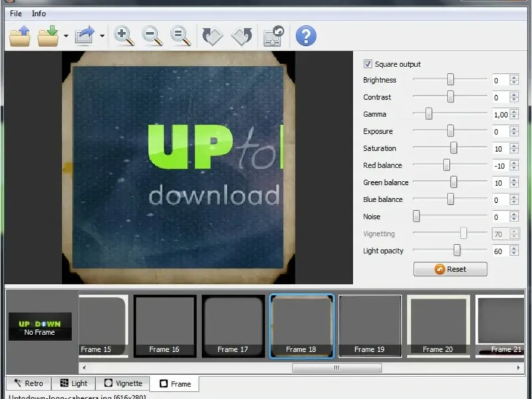This screenshot has height=399, width=532.
Task: Zoom in with the plus magnifier
Action: click(124, 36)
